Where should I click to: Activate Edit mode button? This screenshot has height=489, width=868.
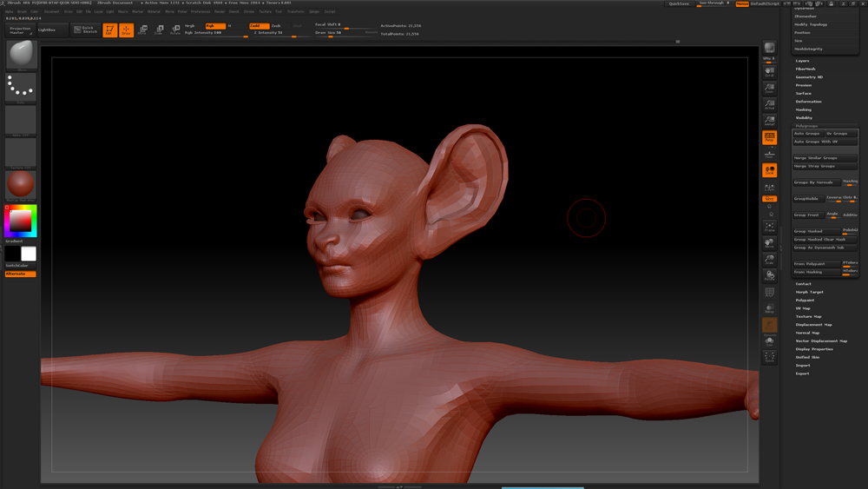click(109, 30)
